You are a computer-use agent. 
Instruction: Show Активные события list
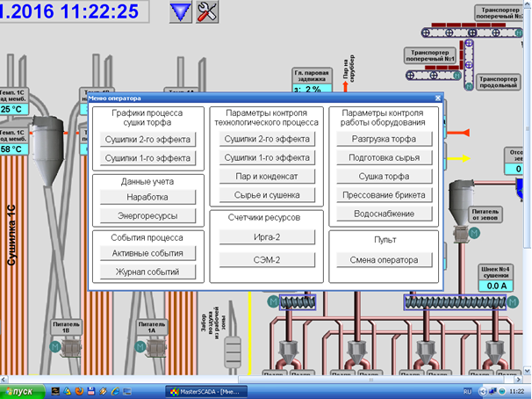coord(147,253)
